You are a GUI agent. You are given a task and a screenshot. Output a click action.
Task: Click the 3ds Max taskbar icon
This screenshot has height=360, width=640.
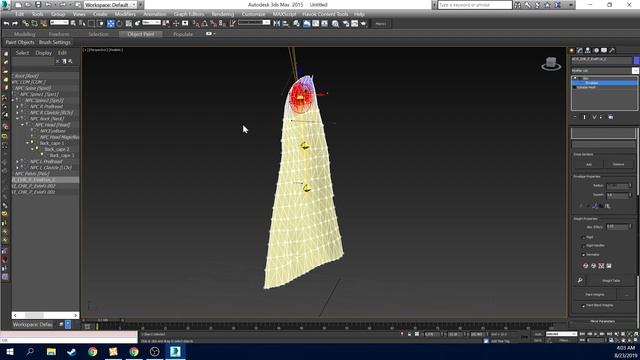[175, 351]
